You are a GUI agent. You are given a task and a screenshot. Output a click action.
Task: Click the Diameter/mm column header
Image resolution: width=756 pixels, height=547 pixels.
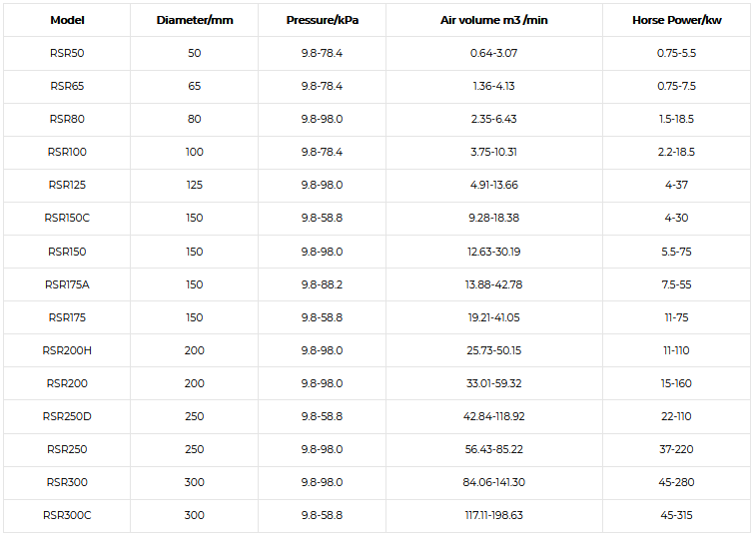[x=195, y=20]
